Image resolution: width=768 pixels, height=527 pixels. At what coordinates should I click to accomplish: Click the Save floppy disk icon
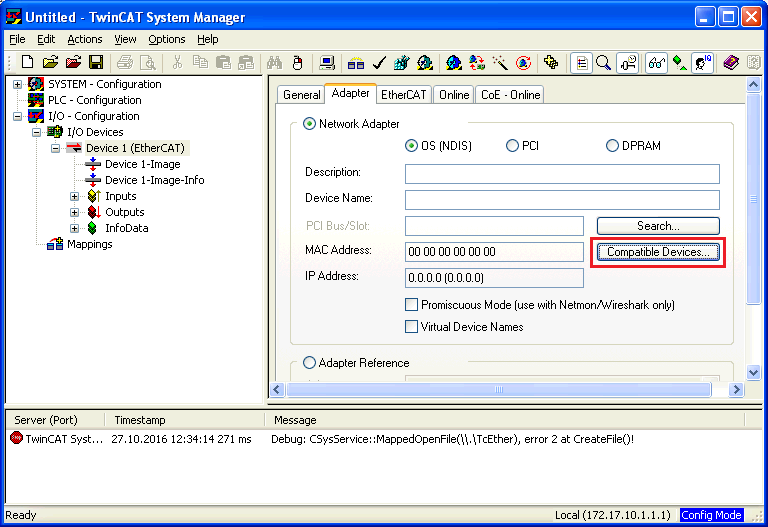[96, 63]
